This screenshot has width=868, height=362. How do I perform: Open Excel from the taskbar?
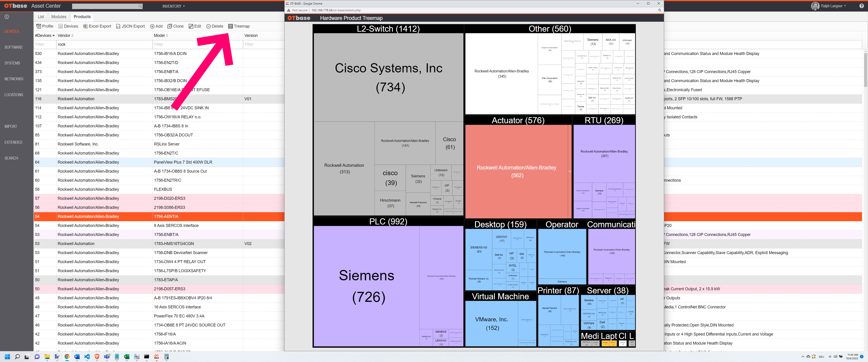coord(127,357)
